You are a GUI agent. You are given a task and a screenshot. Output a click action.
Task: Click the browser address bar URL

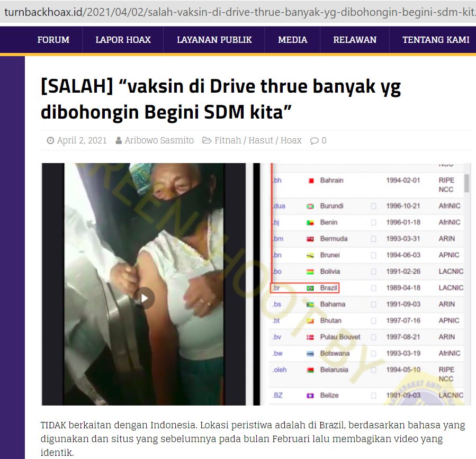pos(240,12)
